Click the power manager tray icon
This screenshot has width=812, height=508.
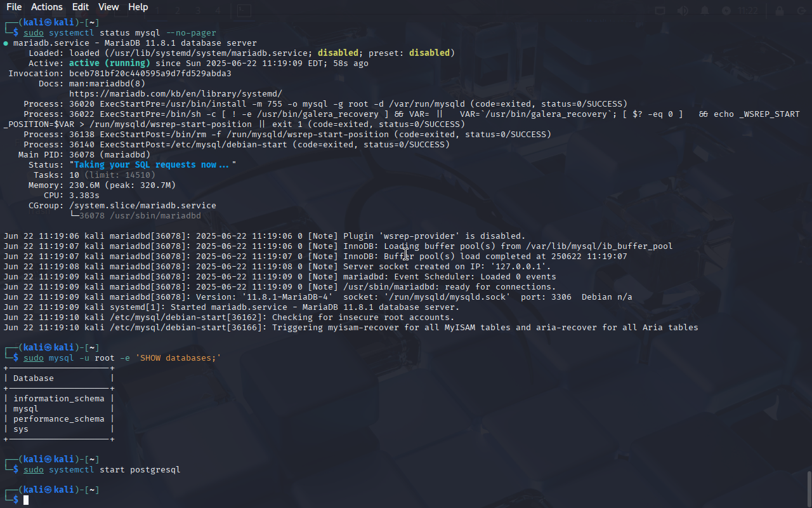point(726,11)
